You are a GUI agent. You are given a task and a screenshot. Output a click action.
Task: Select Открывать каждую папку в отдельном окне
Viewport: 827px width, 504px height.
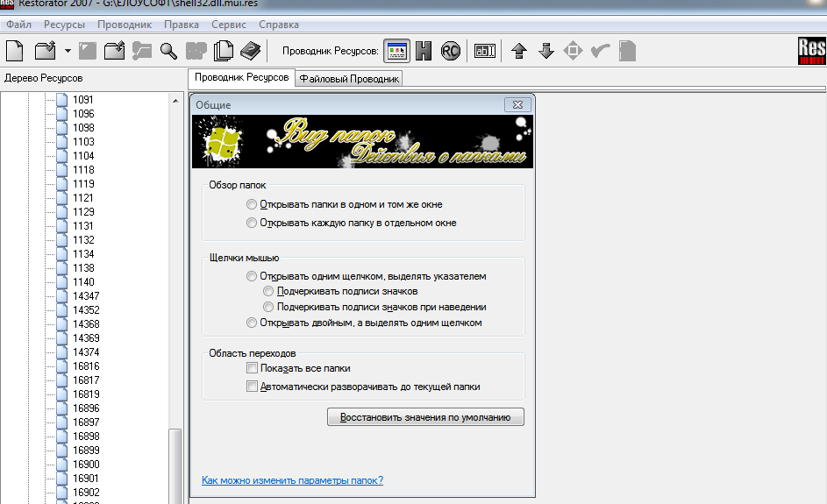tap(352, 223)
